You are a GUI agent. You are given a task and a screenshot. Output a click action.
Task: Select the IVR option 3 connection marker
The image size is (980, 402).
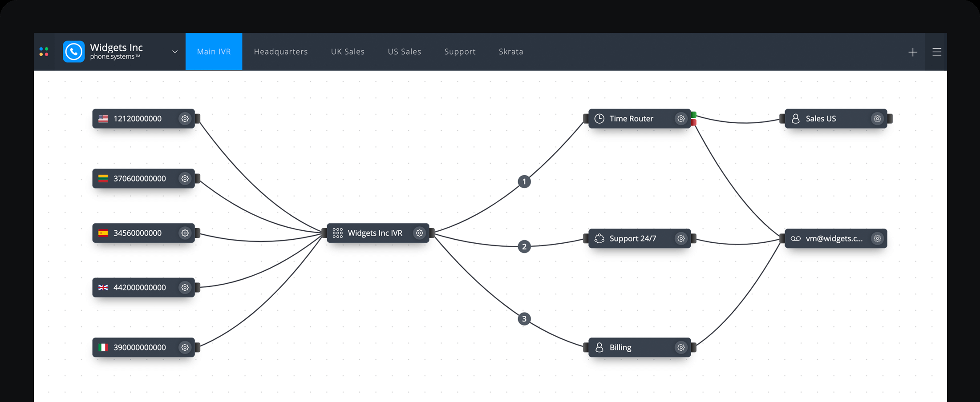pyautogui.click(x=524, y=319)
